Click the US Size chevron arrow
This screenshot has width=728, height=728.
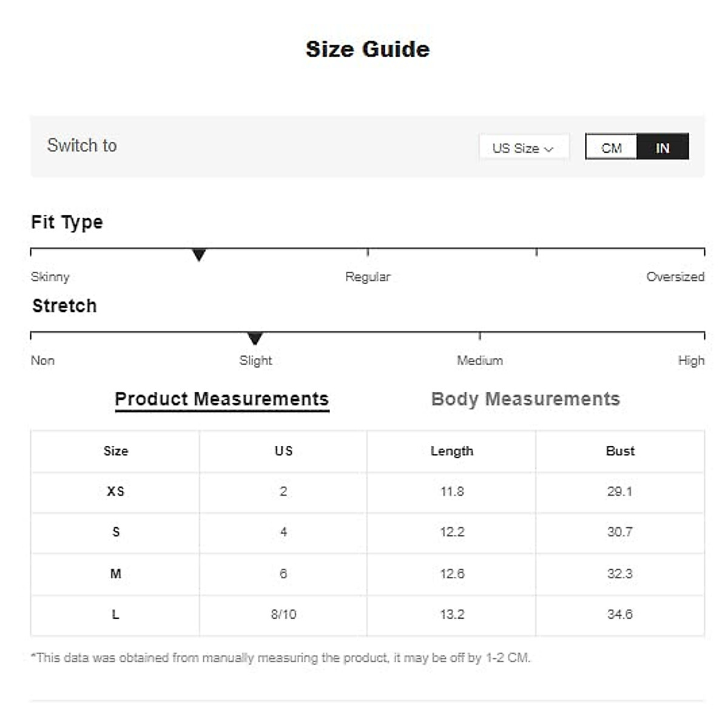[x=549, y=149]
